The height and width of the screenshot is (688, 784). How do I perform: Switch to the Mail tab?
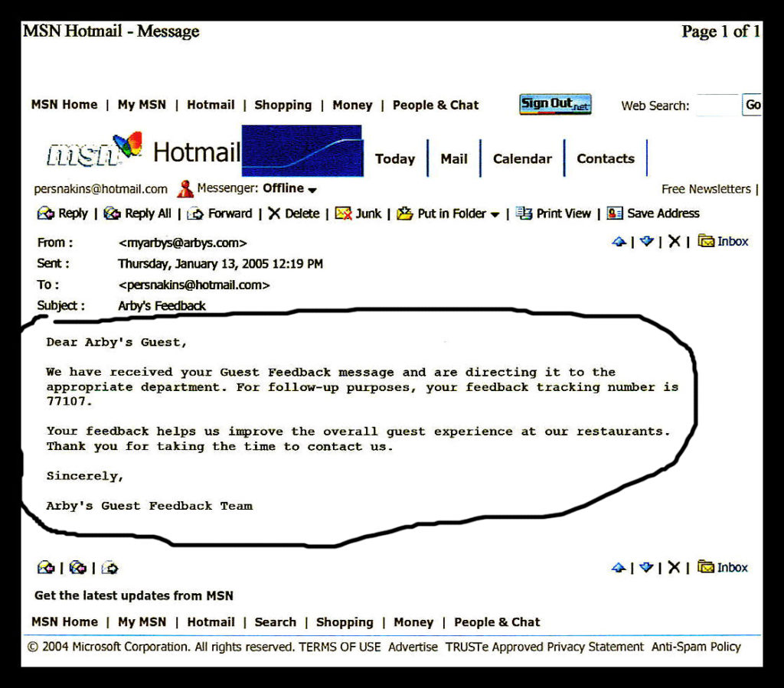[454, 159]
